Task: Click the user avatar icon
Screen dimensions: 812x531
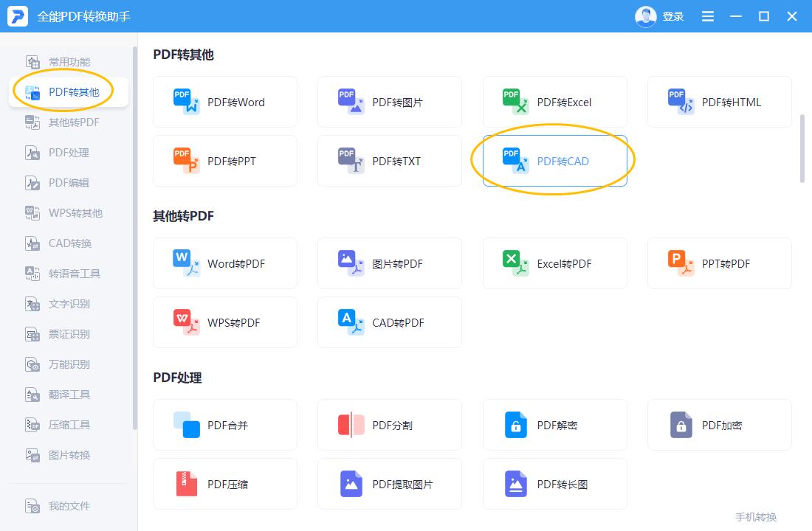Action: 645,16
